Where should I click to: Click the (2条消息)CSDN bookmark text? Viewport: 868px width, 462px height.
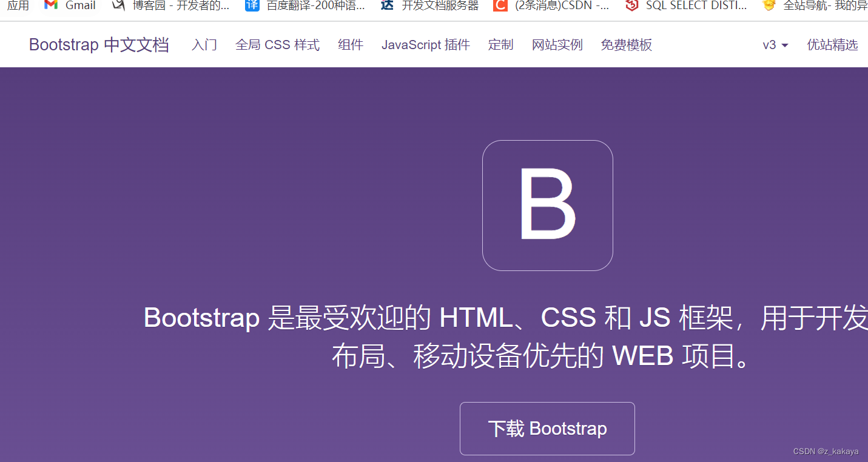coord(562,5)
